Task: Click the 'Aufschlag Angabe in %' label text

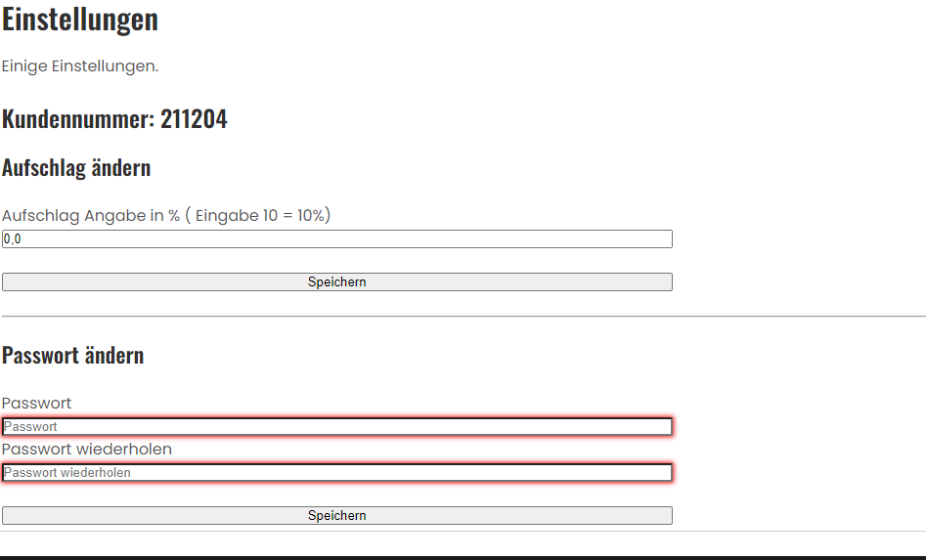Action: point(90,215)
